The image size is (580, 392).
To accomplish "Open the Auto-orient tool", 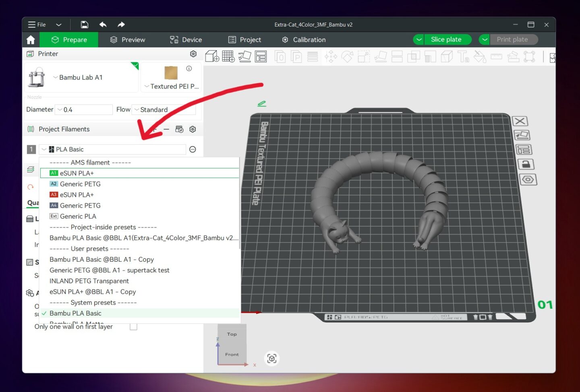I will tap(244, 56).
